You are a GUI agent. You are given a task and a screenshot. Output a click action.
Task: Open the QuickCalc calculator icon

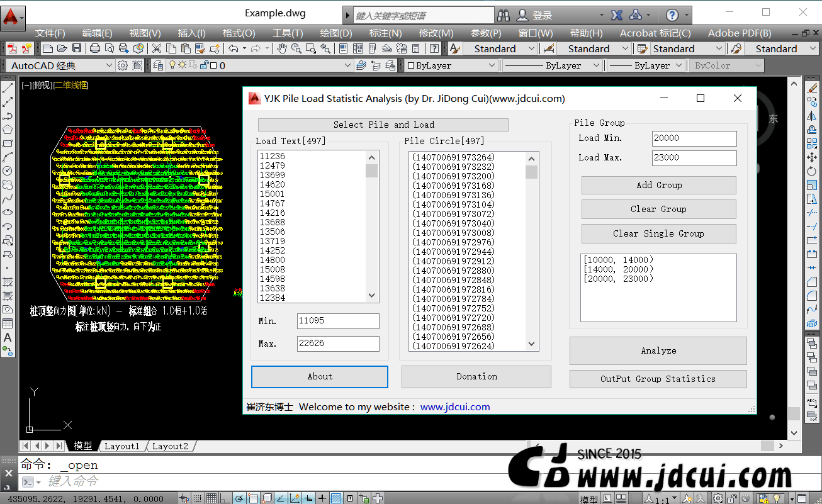click(x=416, y=48)
